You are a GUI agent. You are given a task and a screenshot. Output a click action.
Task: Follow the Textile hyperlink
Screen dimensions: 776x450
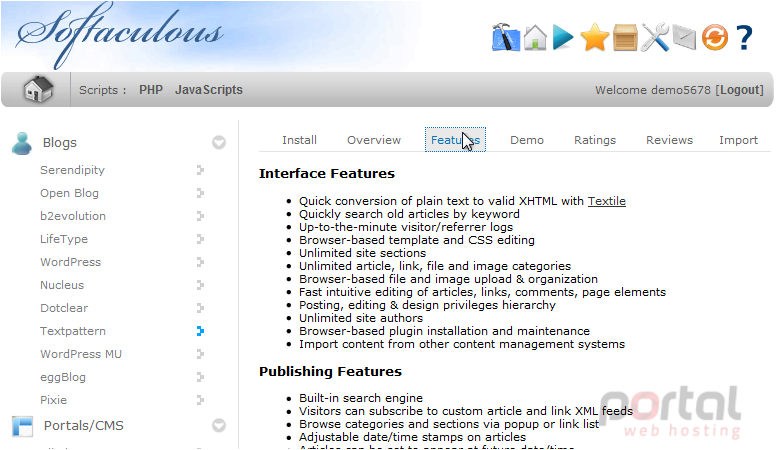[x=607, y=201]
